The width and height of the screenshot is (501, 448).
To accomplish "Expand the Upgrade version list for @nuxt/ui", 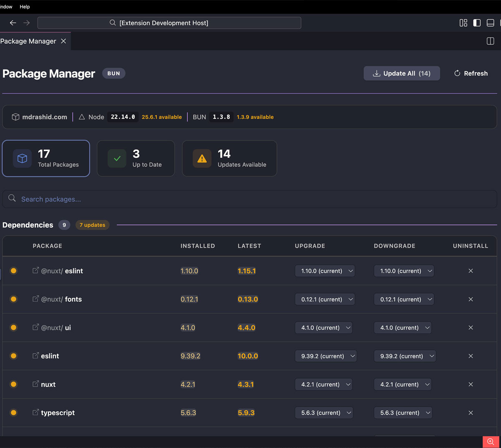I will point(324,327).
